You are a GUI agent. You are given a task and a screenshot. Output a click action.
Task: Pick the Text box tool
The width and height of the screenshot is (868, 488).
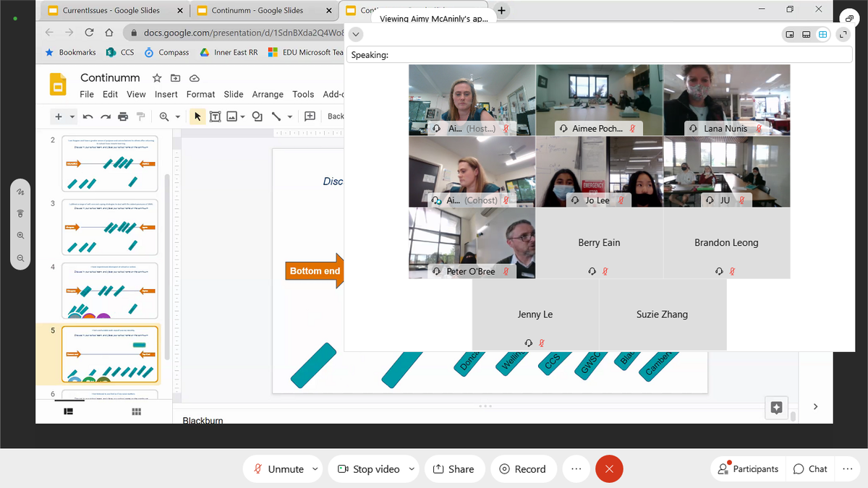pos(215,116)
